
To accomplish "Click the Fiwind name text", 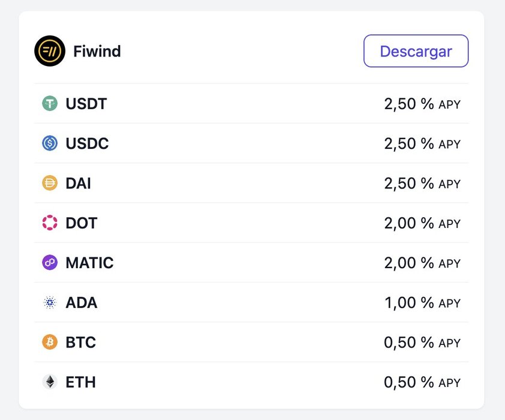I will [x=97, y=51].
